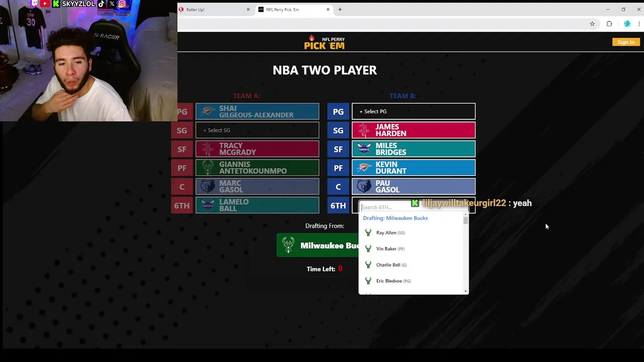Click the Bucks icon beside Vin Baker
The width and height of the screenshot is (644, 362).
(x=368, y=249)
